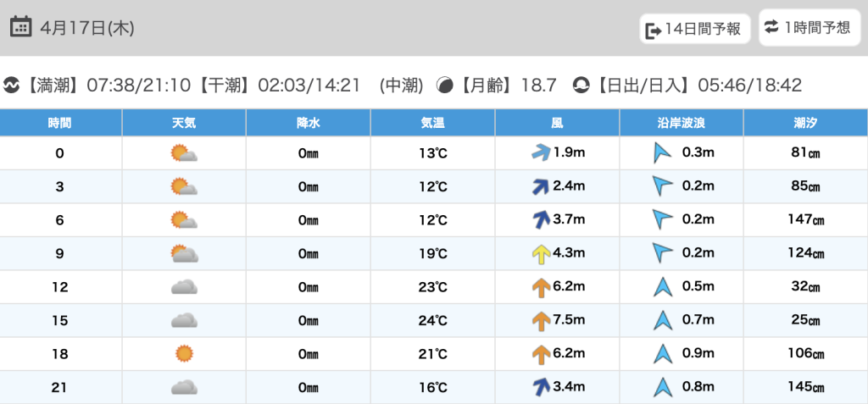868x404 pixels.
Task: Click the 147cm tide value cell
Action: click(805, 220)
